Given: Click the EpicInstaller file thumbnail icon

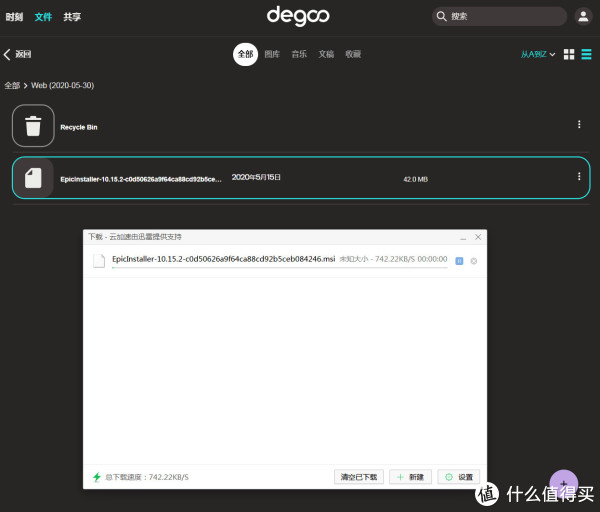Looking at the screenshot, I should coord(33,178).
